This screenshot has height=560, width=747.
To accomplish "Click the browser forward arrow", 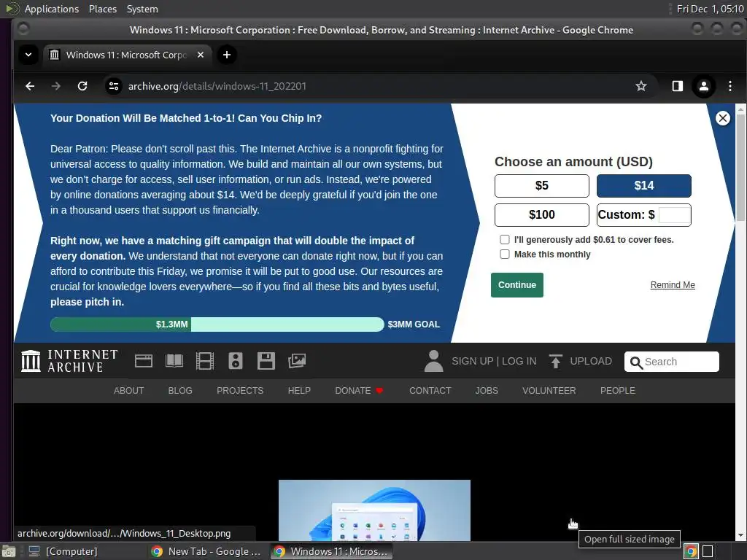I will (56, 86).
